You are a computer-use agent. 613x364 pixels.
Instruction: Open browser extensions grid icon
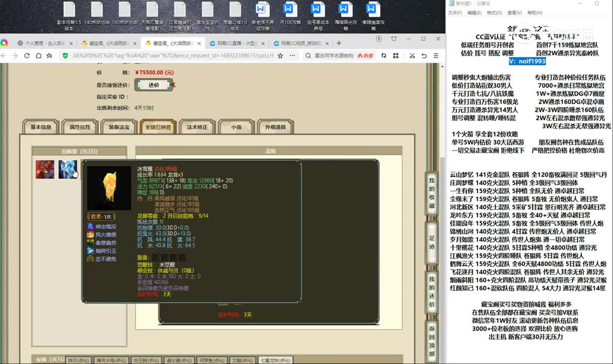[396, 56]
